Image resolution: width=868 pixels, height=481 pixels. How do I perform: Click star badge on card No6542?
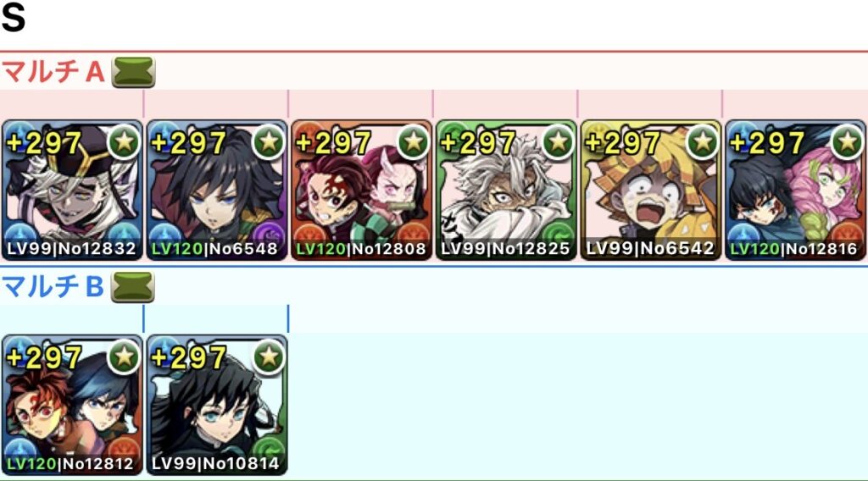pyautogui.click(x=703, y=142)
